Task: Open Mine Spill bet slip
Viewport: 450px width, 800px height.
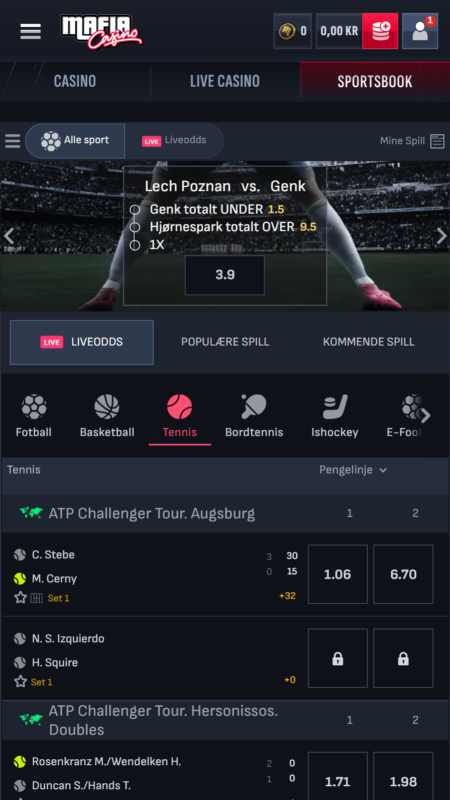Action: click(412, 141)
